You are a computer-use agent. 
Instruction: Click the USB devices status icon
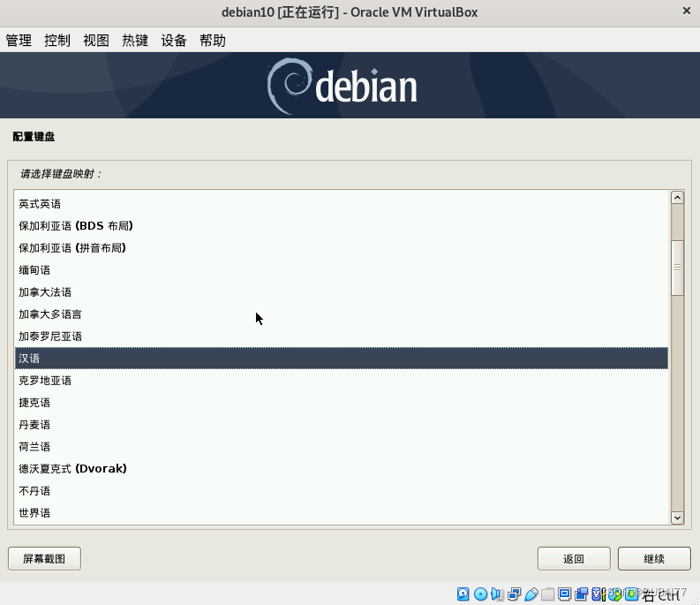[x=531, y=594]
